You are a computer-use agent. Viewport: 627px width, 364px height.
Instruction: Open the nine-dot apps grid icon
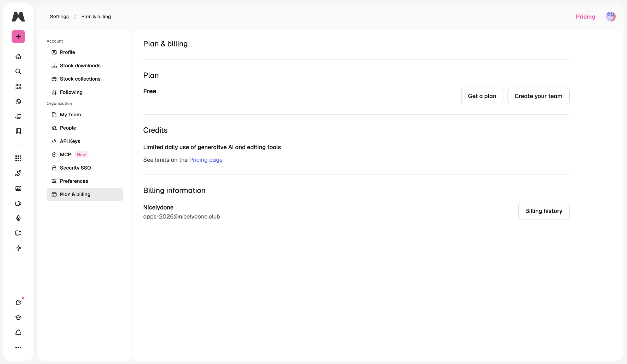coord(18,158)
